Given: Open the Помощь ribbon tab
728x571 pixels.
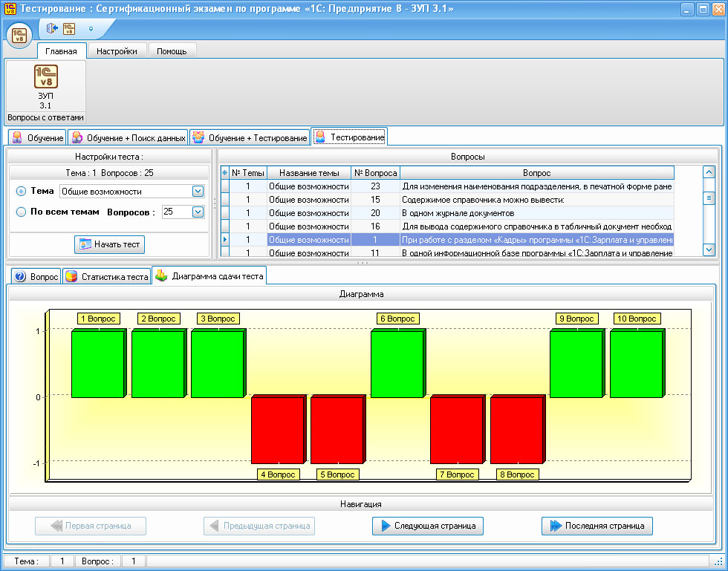Looking at the screenshot, I should pyautogui.click(x=172, y=51).
